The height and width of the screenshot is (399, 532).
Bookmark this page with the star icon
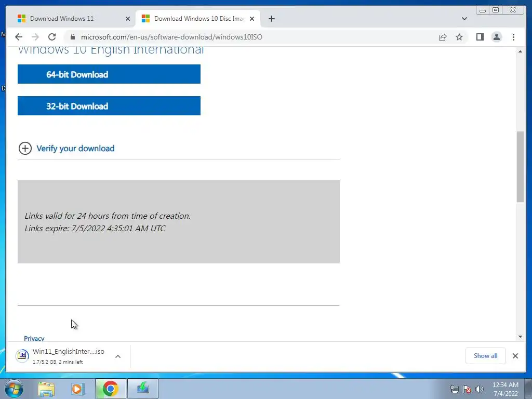[459, 37]
